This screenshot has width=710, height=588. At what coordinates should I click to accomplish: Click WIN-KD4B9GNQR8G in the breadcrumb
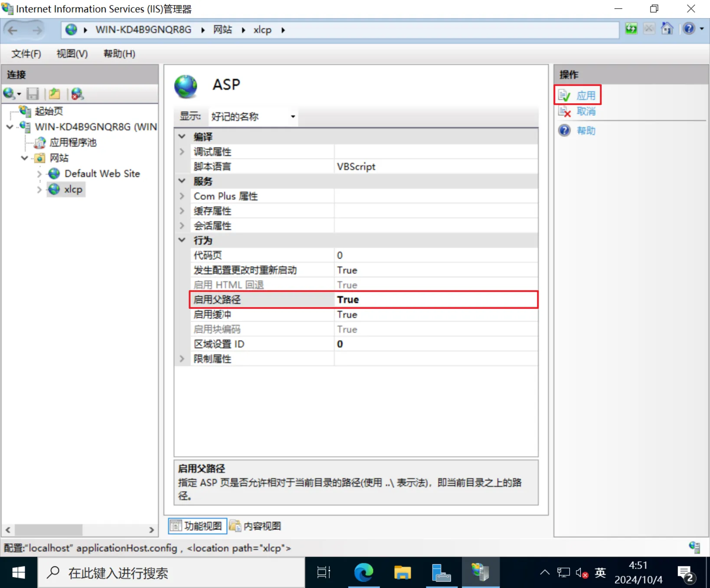tap(143, 29)
